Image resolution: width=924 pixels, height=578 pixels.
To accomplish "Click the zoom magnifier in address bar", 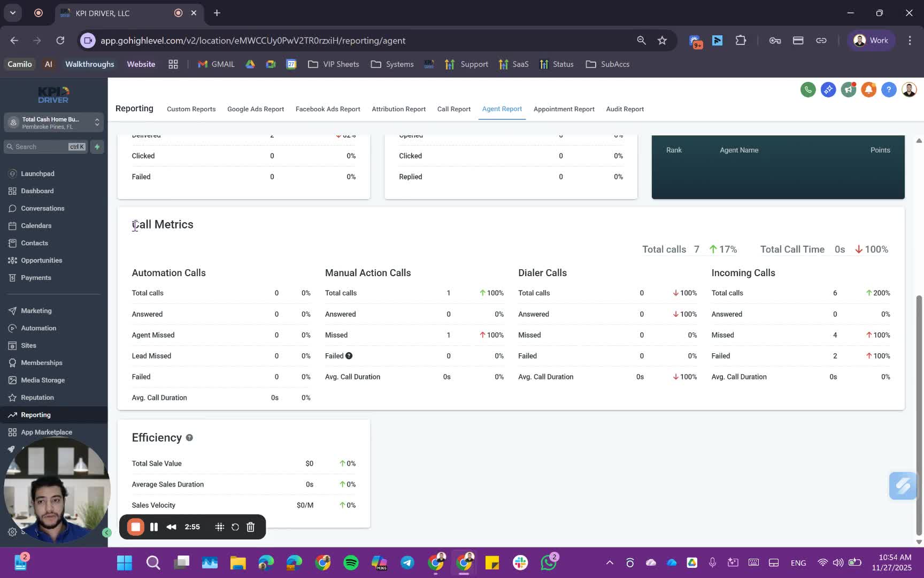I will (x=641, y=41).
